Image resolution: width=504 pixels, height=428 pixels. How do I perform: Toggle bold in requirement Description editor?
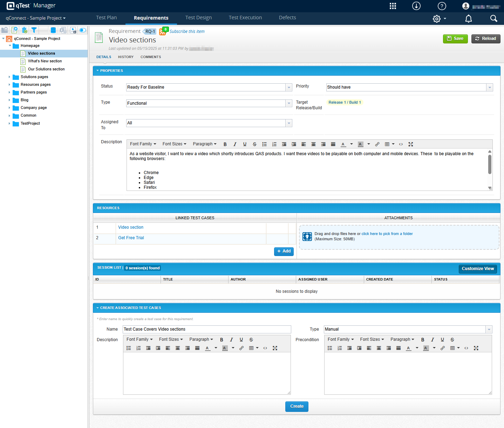tap(225, 144)
